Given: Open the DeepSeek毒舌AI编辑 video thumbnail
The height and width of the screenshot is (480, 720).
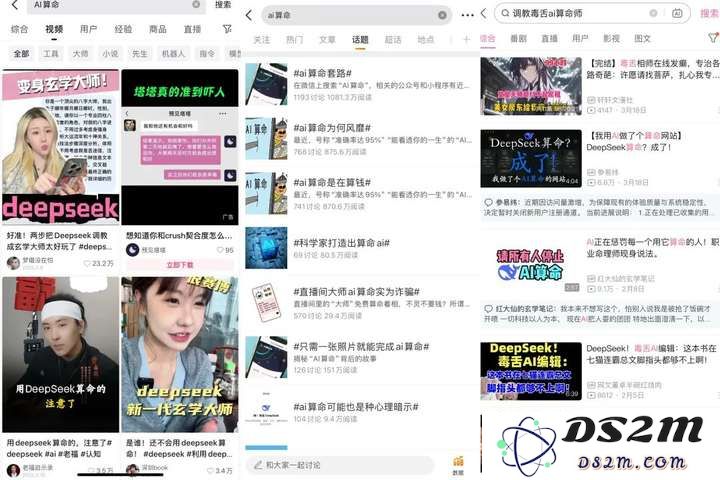Looking at the screenshot, I should click(x=531, y=371).
